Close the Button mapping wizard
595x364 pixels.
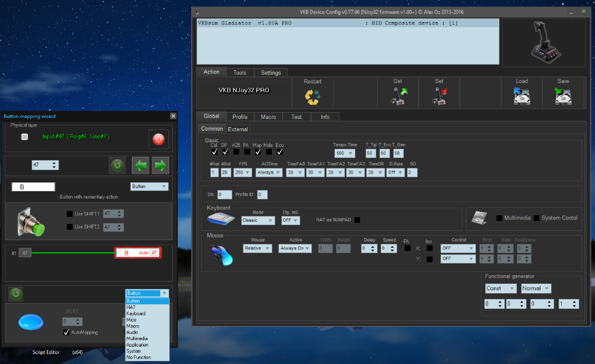(x=173, y=116)
